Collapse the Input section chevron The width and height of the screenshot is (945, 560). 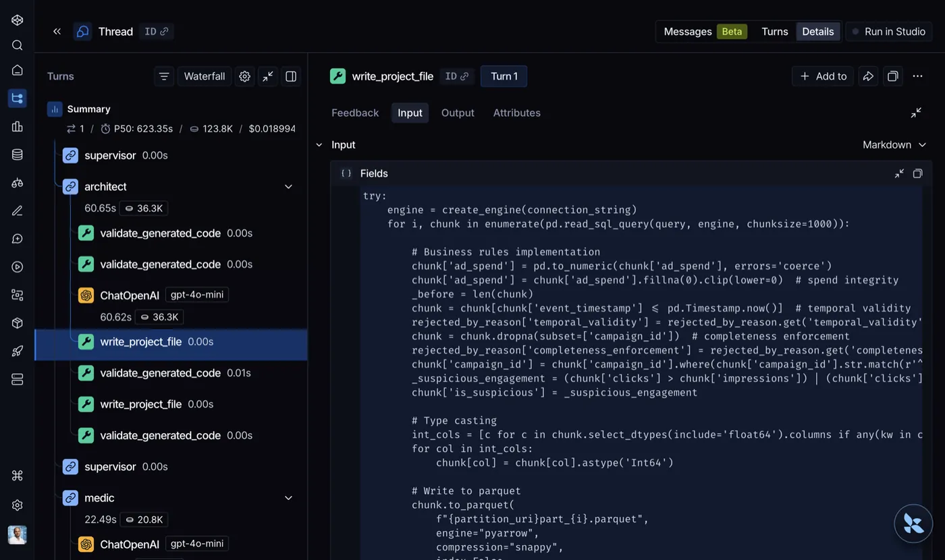(x=319, y=145)
